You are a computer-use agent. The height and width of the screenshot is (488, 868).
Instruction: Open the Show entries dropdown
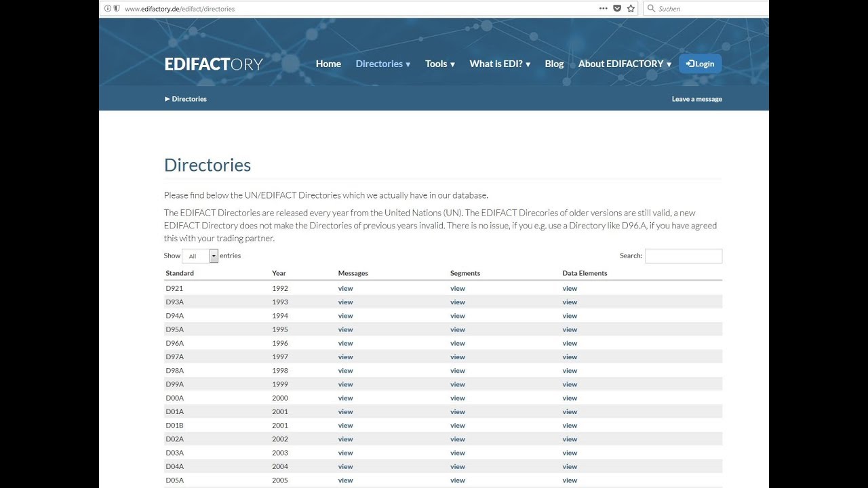pos(200,256)
